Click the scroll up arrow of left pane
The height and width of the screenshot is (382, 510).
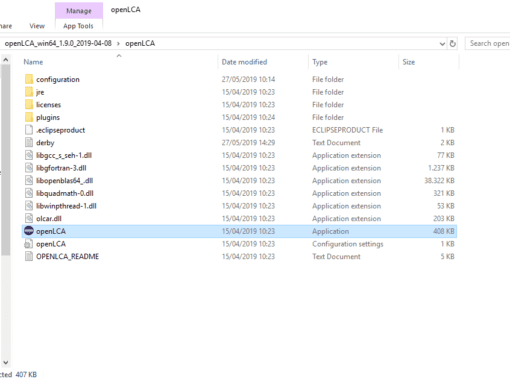tap(5, 60)
